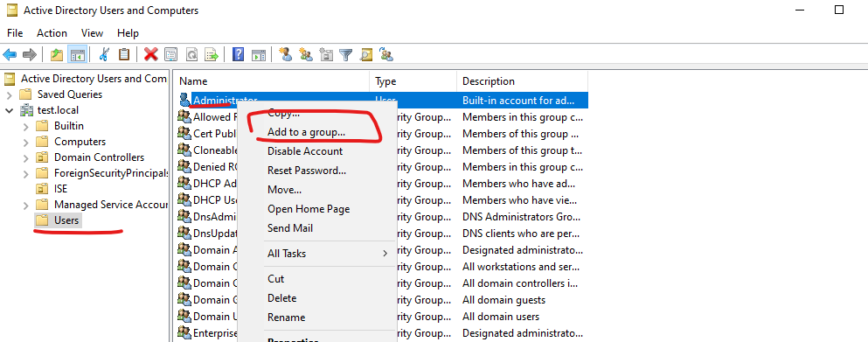Open the All Tasks submenu arrow
Image resolution: width=868 pixels, height=342 pixels.
click(x=385, y=254)
